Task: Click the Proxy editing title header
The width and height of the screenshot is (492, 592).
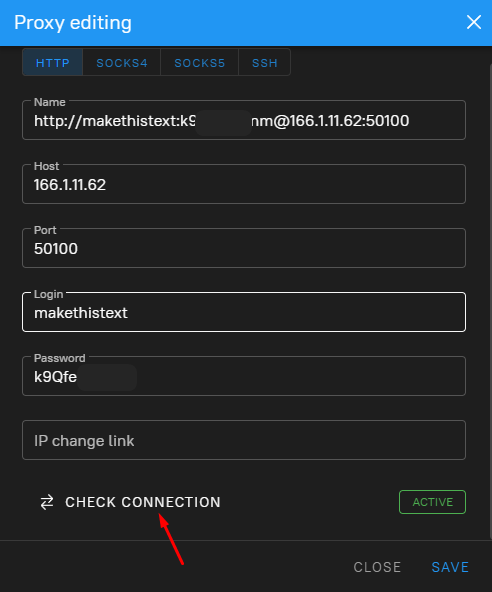Action: (73, 23)
